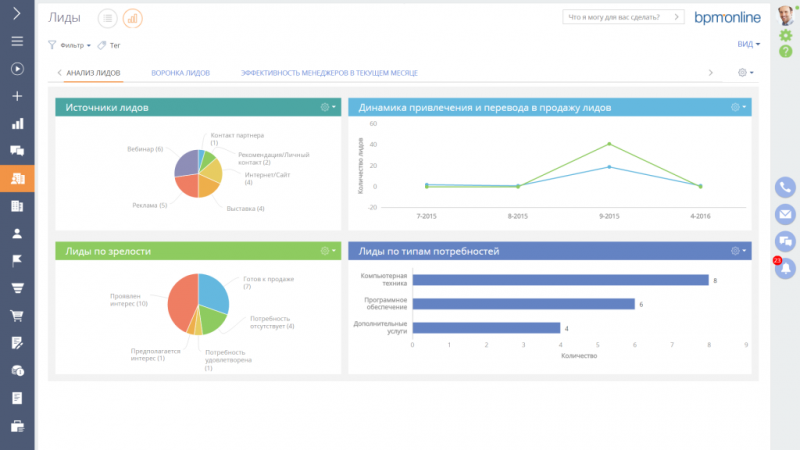Image resolution: width=800 pixels, height=450 pixels.
Task: Click the shopping cart sidebar icon
Action: [x=17, y=316]
